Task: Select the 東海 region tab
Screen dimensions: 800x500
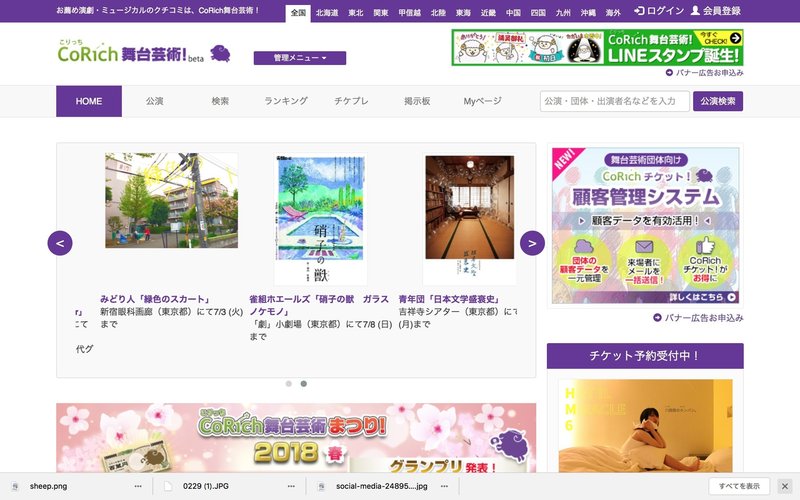Action: point(463,13)
